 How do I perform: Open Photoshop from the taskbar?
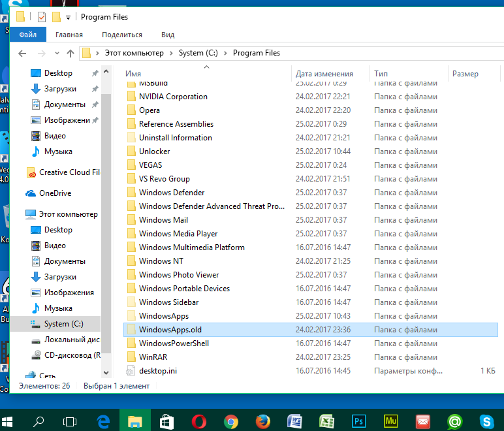click(358, 421)
